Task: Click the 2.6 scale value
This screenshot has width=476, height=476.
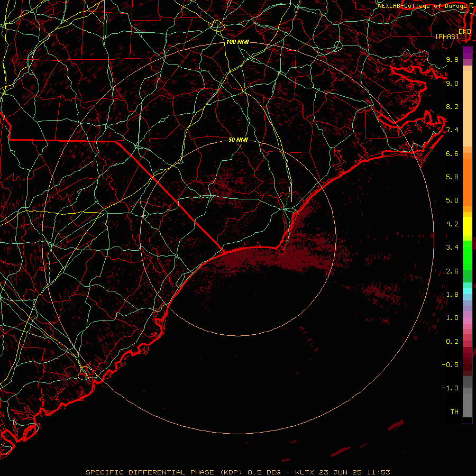Action: (452, 271)
